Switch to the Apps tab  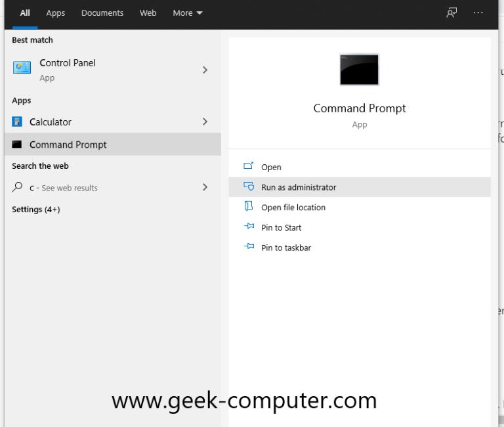click(x=56, y=13)
